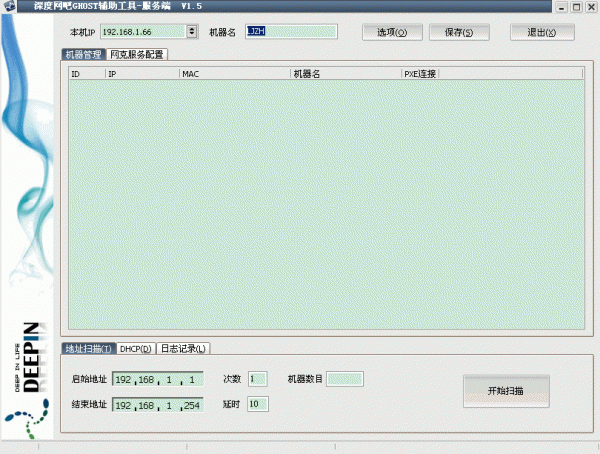Click the 延时 label
The image size is (600, 454).
[232, 404]
